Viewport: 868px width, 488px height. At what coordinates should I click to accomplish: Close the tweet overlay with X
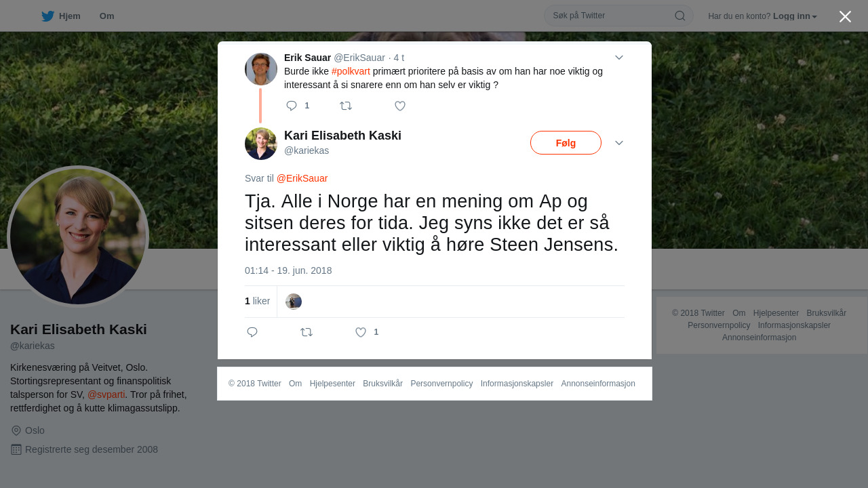pos(845,16)
